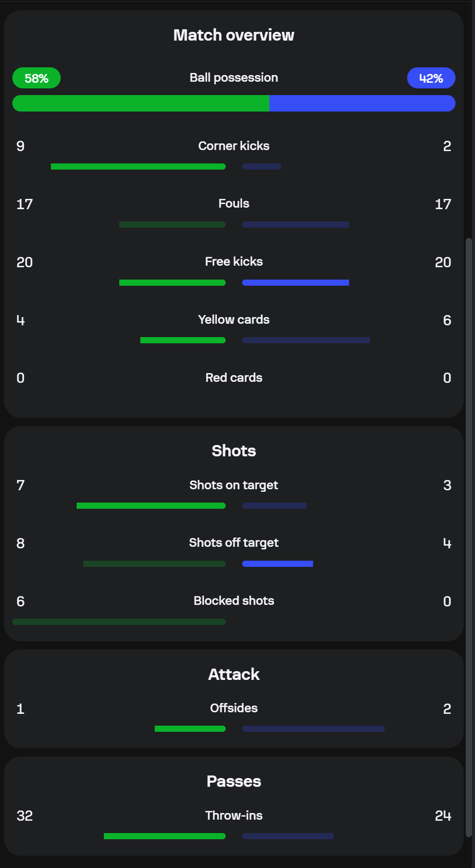Select the Throw-ins stat label
Viewport: 475px width, 868px height.
tap(233, 816)
